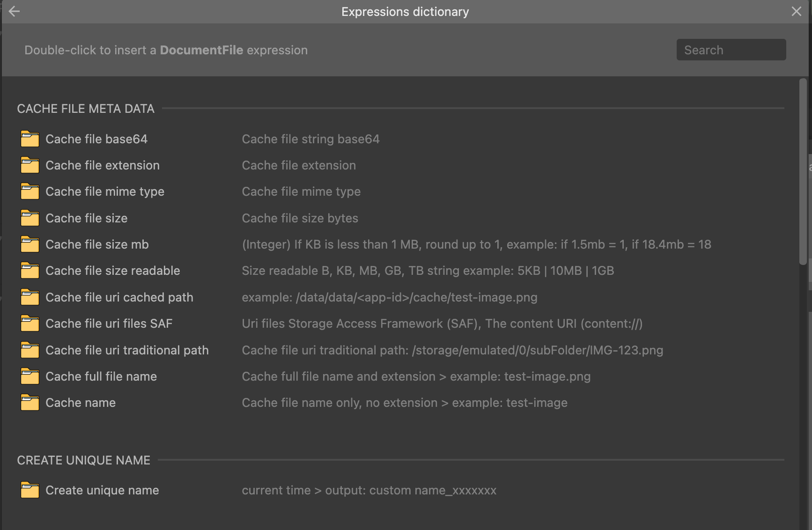812x530 pixels.
Task: Select the Cache full file name expression
Action: pos(101,376)
